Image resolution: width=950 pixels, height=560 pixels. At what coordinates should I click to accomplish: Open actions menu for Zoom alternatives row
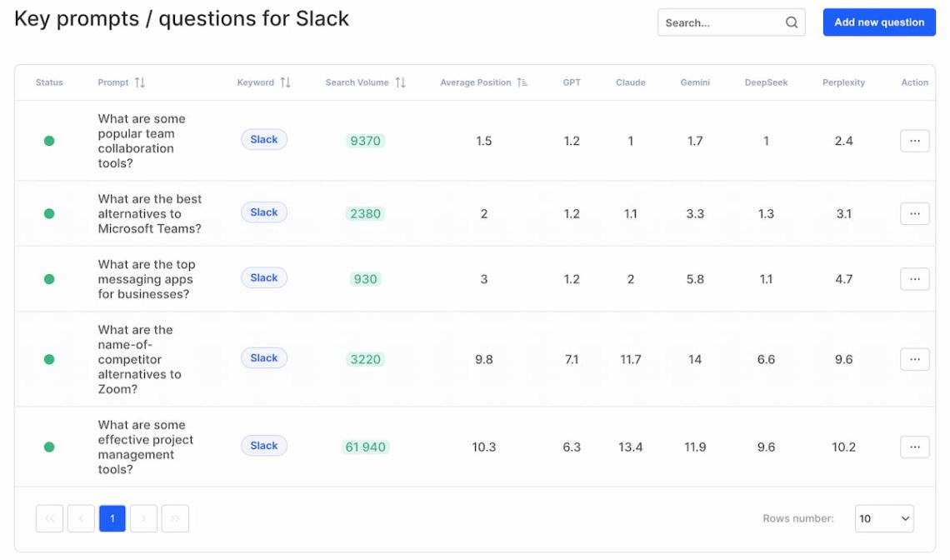pyautogui.click(x=914, y=359)
